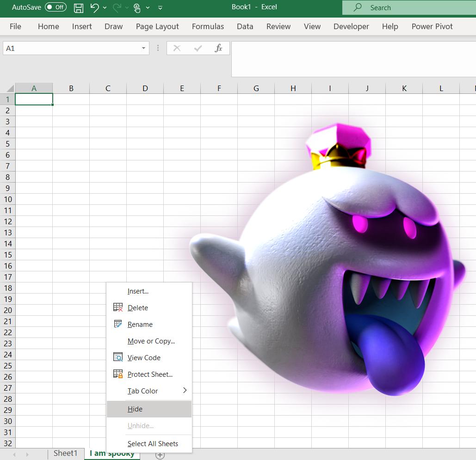Screen dimensions: 476x460
Task: Open the Formulas ribbon tab
Action: (x=208, y=26)
